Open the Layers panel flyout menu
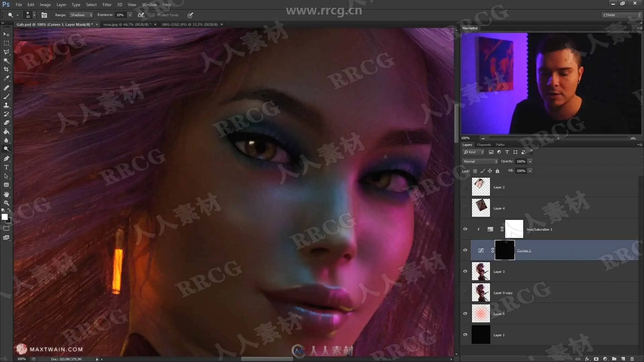 [x=640, y=145]
